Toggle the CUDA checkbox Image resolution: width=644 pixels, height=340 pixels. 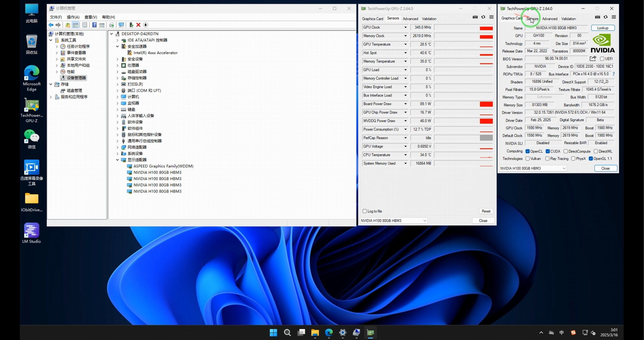tap(548, 151)
